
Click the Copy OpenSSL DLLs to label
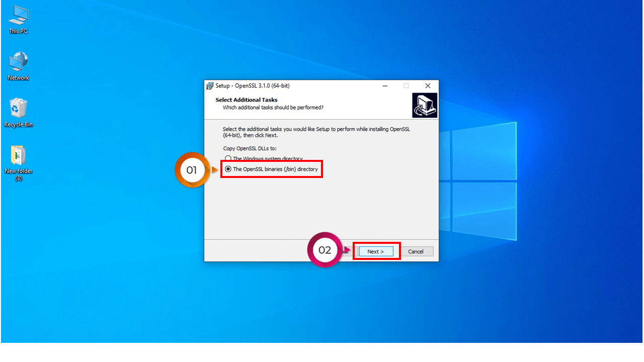[250, 149]
